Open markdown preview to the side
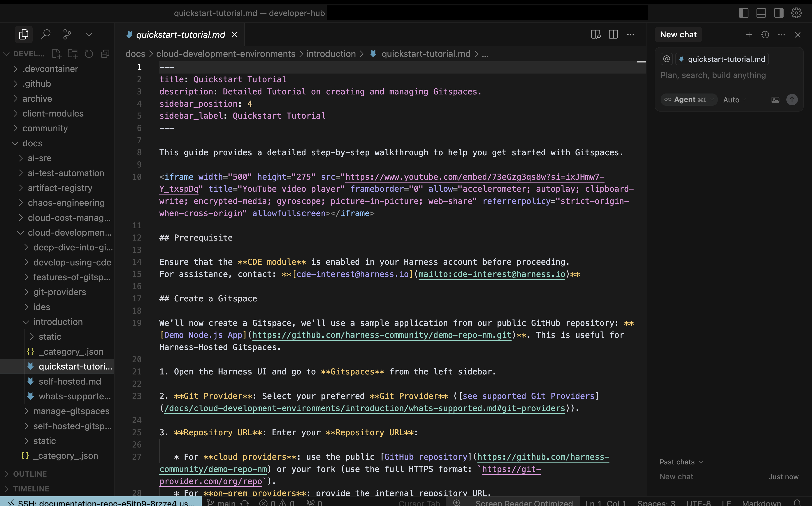Image resolution: width=812 pixels, height=506 pixels. pos(596,35)
